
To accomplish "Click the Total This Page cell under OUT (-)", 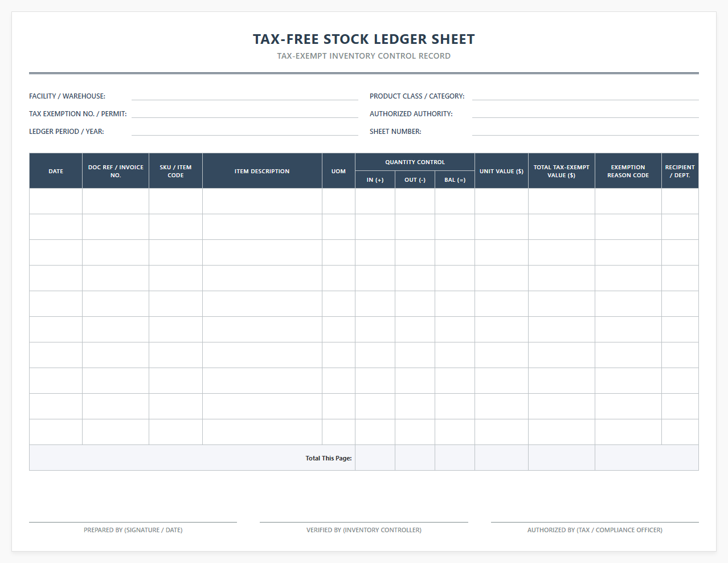I will (x=415, y=458).
